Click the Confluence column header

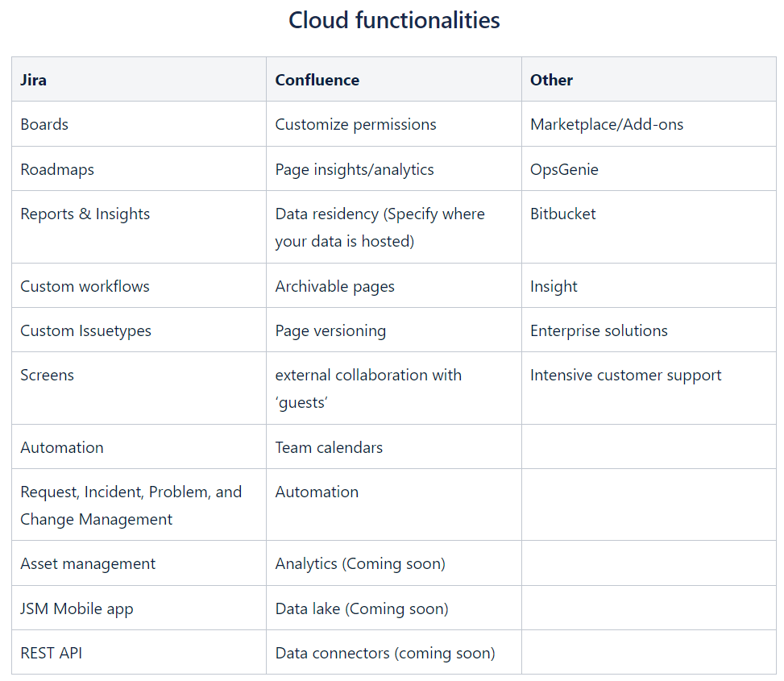point(394,80)
